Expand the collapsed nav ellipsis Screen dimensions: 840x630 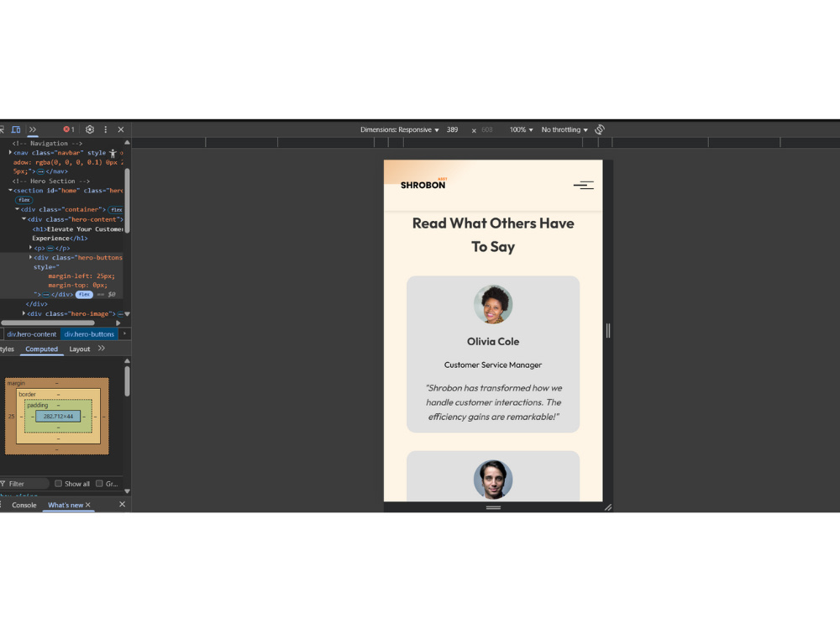[40, 171]
